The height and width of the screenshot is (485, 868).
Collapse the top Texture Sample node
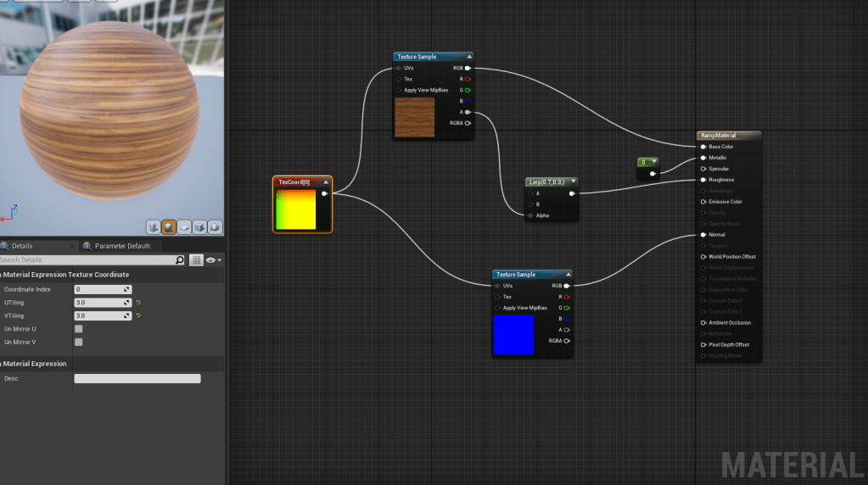[x=469, y=57]
